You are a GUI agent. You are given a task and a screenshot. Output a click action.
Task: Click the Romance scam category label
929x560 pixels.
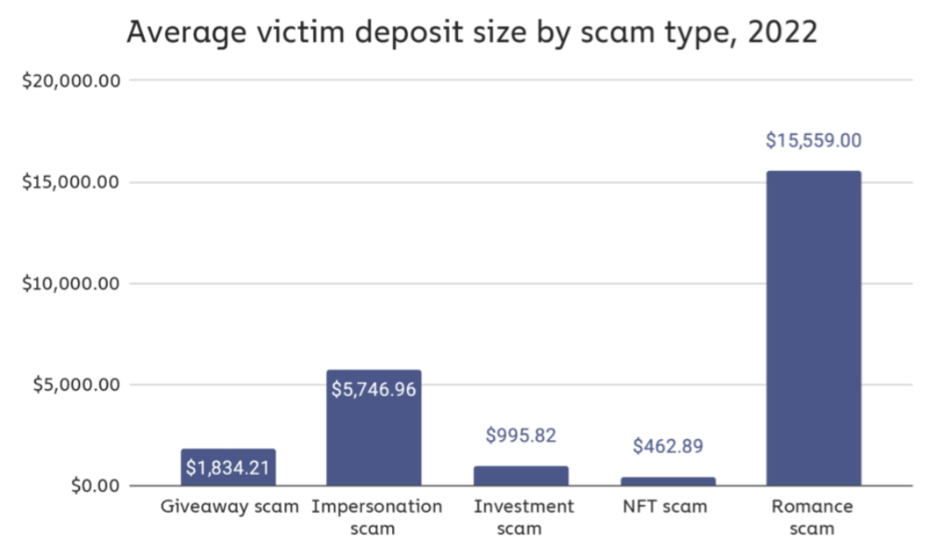point(812,517)
